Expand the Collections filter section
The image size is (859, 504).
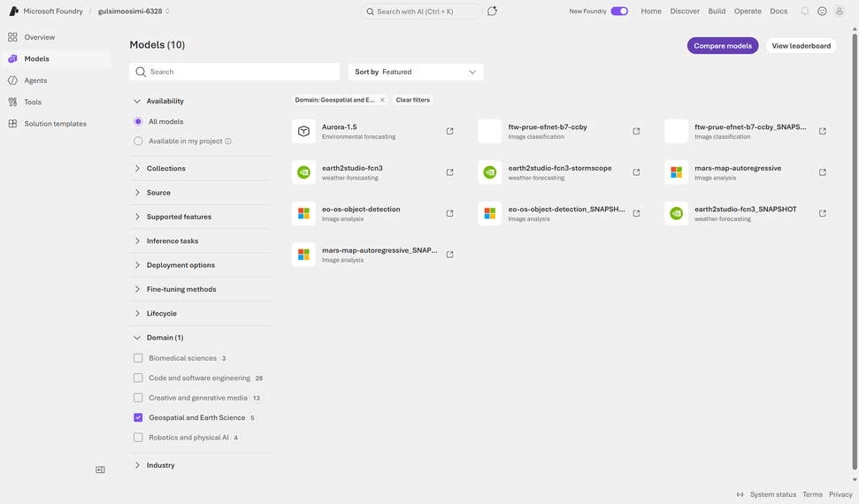(x=200, y=168)
